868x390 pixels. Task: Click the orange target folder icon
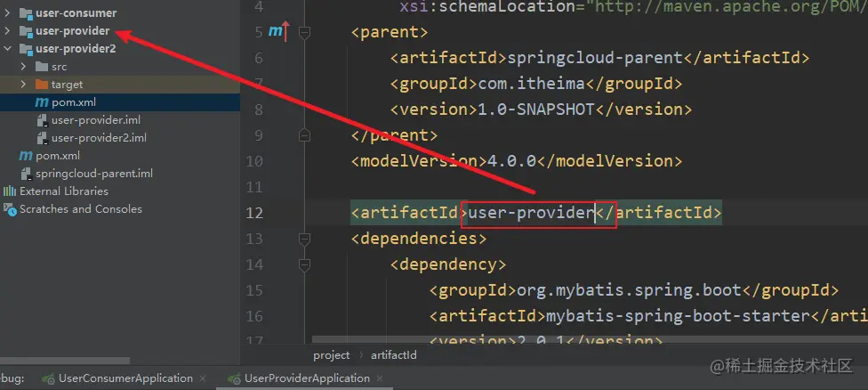[42, 85]
